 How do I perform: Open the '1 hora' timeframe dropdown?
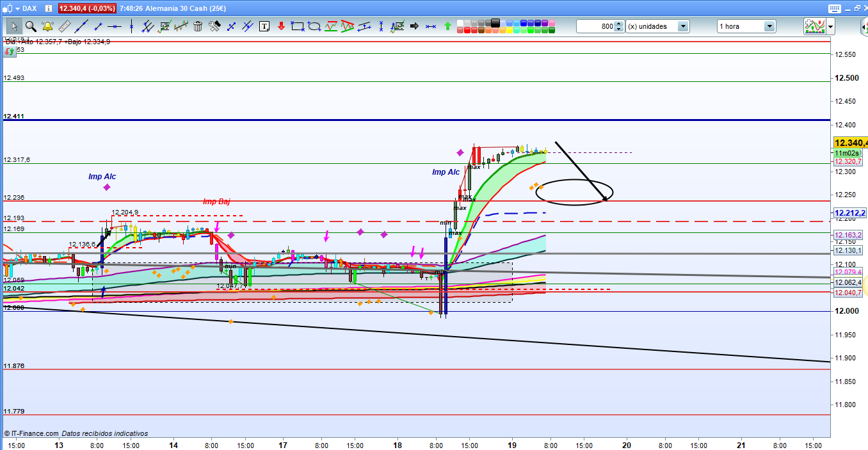point(769,26)
